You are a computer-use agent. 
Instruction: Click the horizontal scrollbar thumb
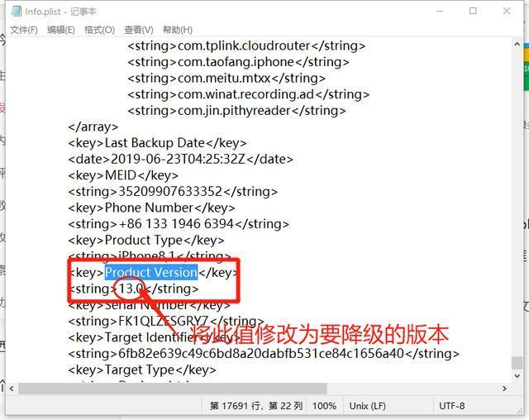(173, 389)
